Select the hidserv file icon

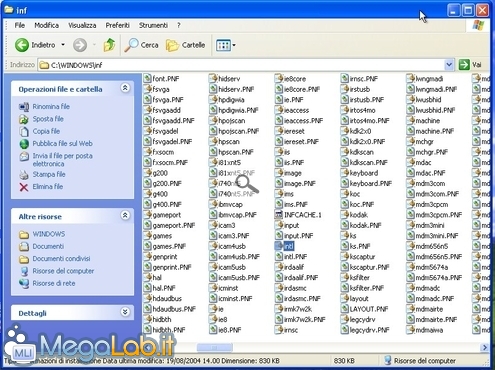[213, 79]
